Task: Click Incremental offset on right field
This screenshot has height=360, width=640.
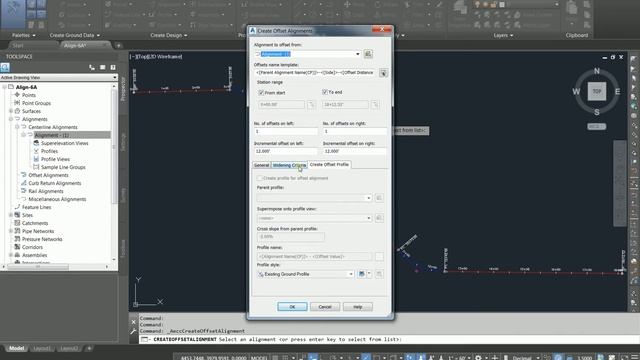Action: point(355,151)
